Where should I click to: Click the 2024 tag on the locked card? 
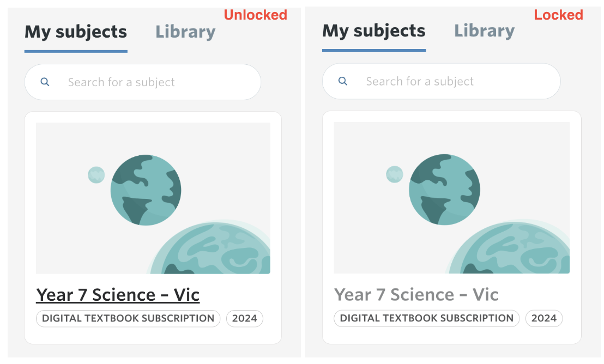click(x=544, y=318)
